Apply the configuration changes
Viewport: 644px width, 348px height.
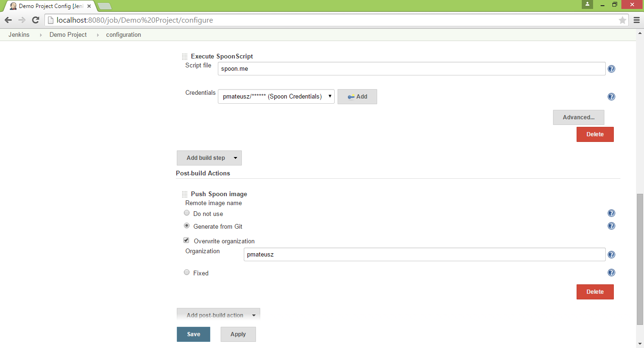coord(238,334)
